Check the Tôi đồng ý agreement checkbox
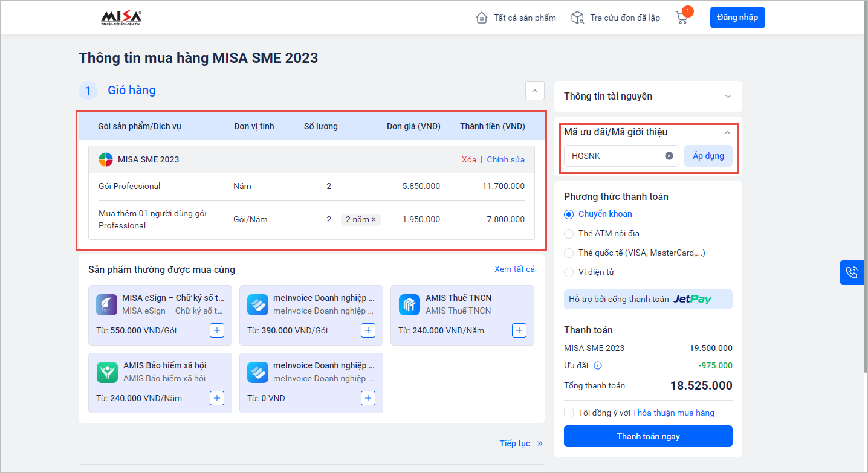The width and height of the screenshot is (868, 473). 569,413
